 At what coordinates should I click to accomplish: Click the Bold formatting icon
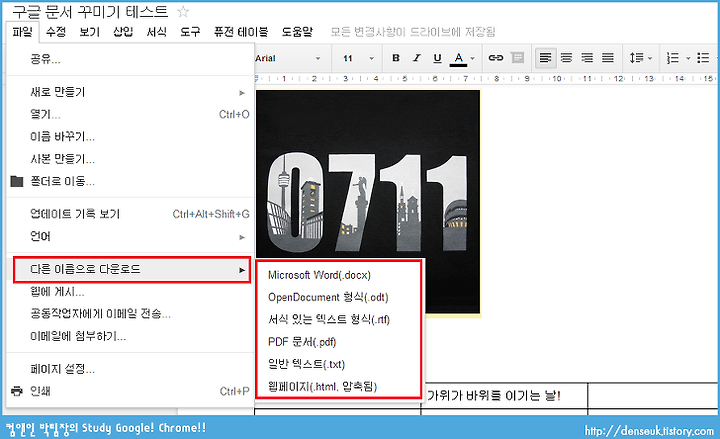(396, 58)
